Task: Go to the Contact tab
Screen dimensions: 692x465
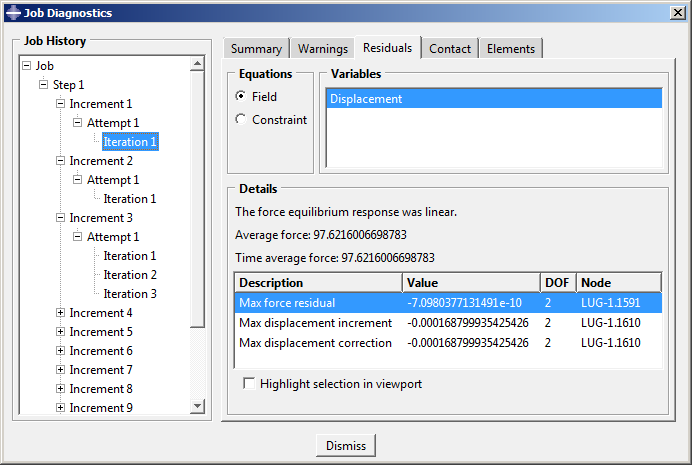Action: (x=450, y=49)
